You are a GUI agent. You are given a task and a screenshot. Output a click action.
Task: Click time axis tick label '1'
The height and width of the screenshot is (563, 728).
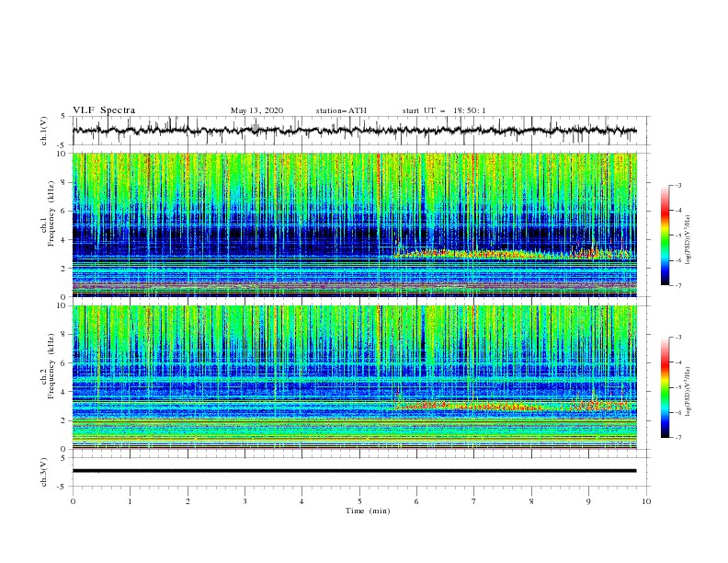coord(130,501)
